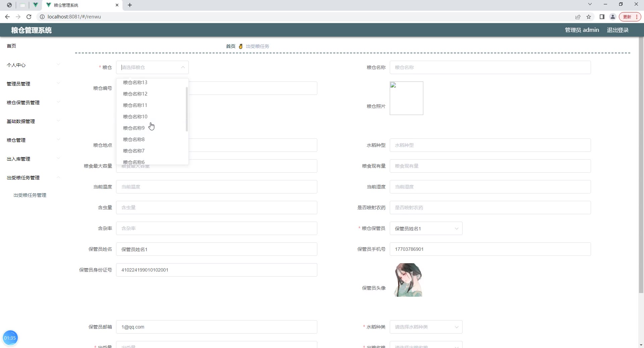This screenshot has width=644, height=348.
Task: Click the 保管员姓名 input field
Action: [x=216, y=249]
